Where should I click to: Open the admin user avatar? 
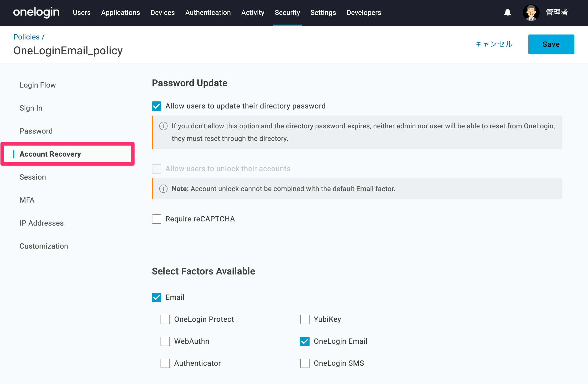(531, 13)
